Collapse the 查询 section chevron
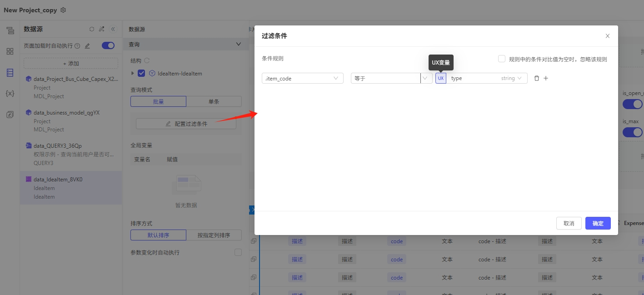The image size is (644, 295). pyautogui.click(x=238, y=44)
